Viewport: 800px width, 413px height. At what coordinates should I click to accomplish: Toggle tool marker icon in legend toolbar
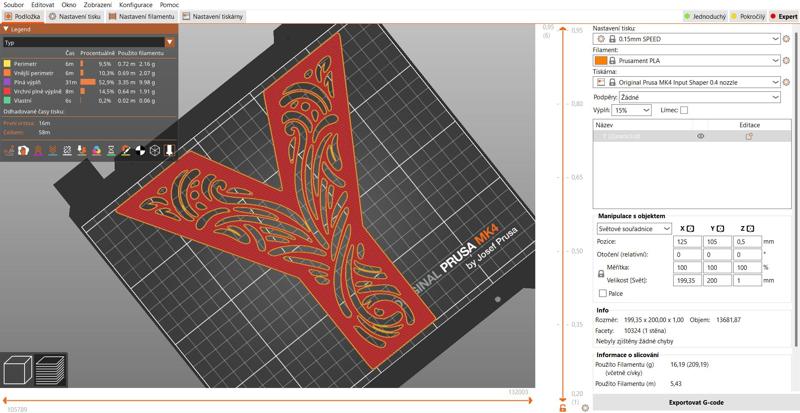coord(169,151)
